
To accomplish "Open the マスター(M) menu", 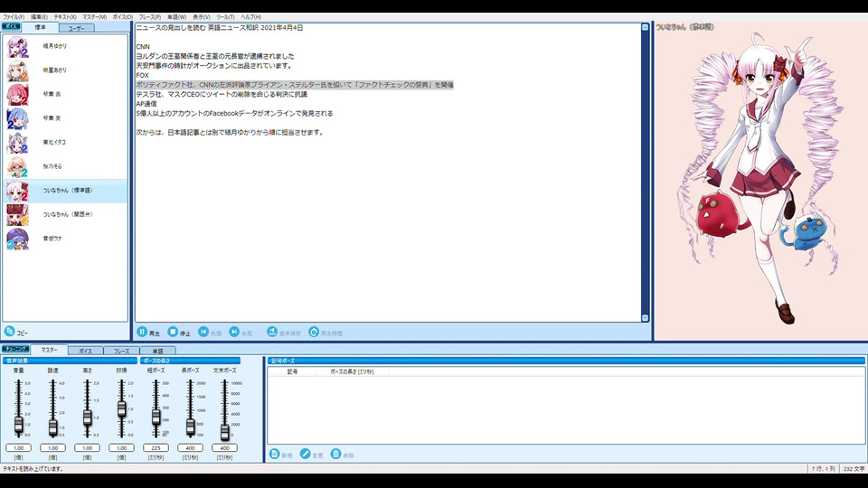I will (95, 17).
